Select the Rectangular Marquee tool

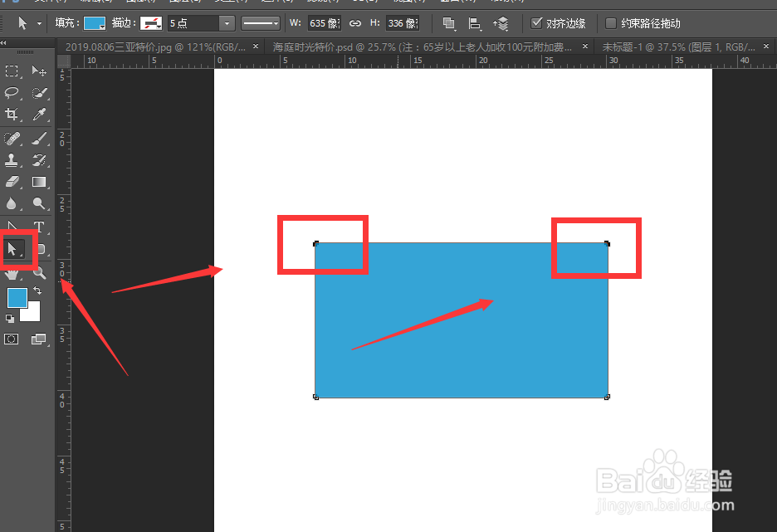(12, 71)
